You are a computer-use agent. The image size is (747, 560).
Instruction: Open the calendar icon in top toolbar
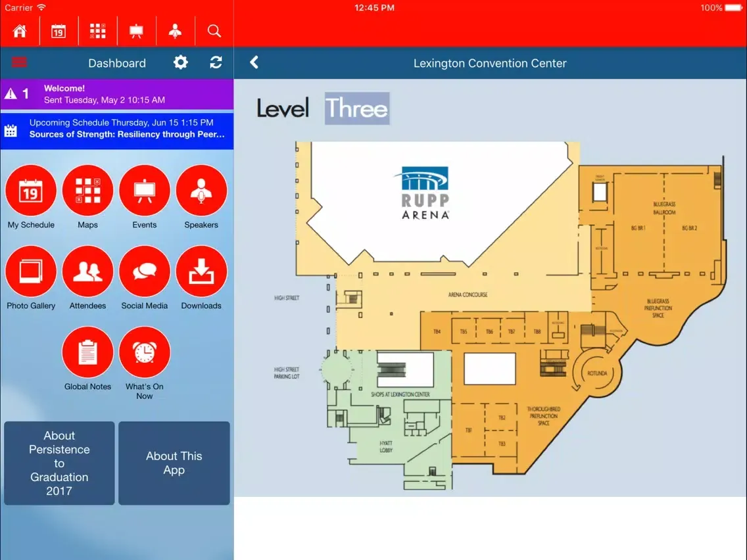(59, 32)
